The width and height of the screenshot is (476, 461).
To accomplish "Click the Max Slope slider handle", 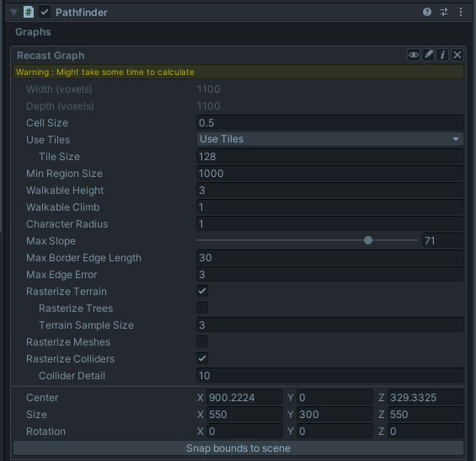I will click(x=368, y=240).
